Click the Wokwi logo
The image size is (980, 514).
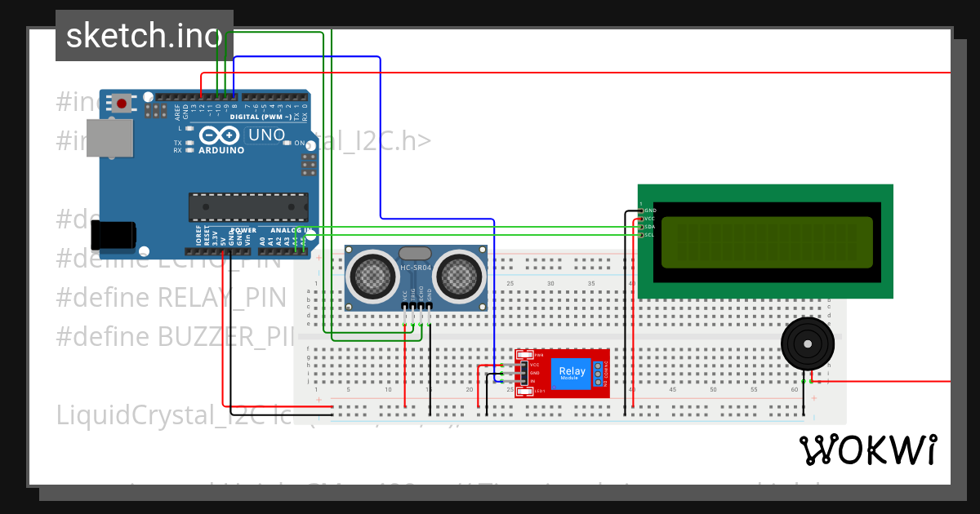[x=869, y=448]
